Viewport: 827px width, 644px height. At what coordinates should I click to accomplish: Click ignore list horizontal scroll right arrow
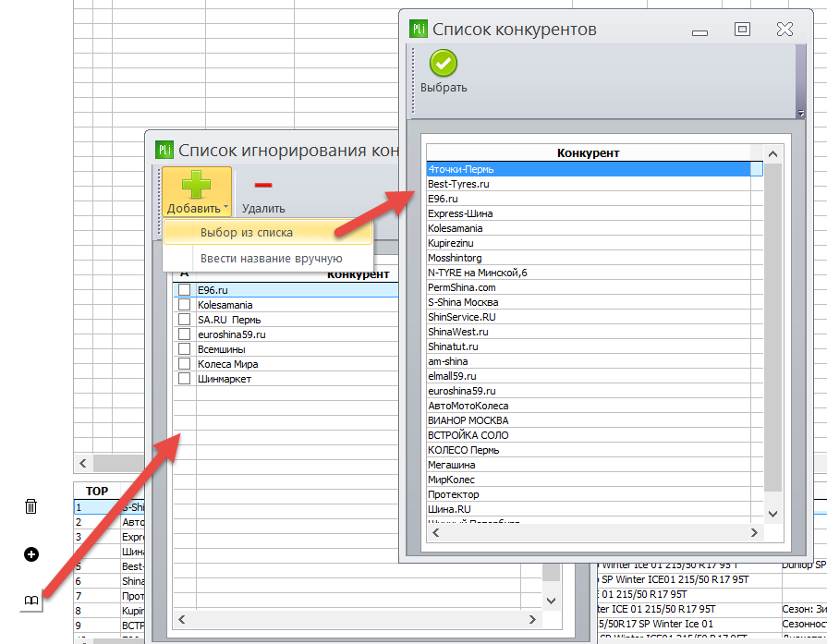[x=532, y=619]
